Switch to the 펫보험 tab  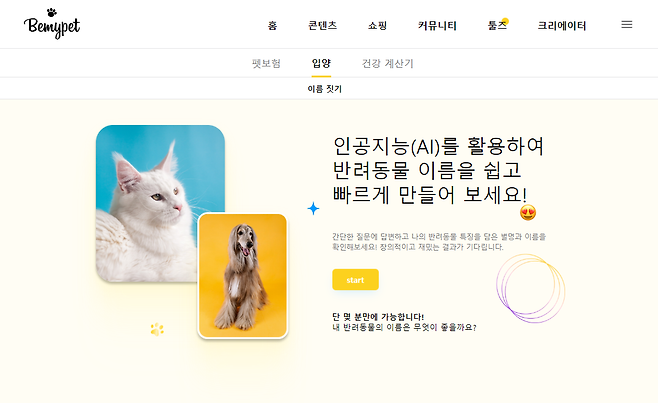tap(266, 63)
